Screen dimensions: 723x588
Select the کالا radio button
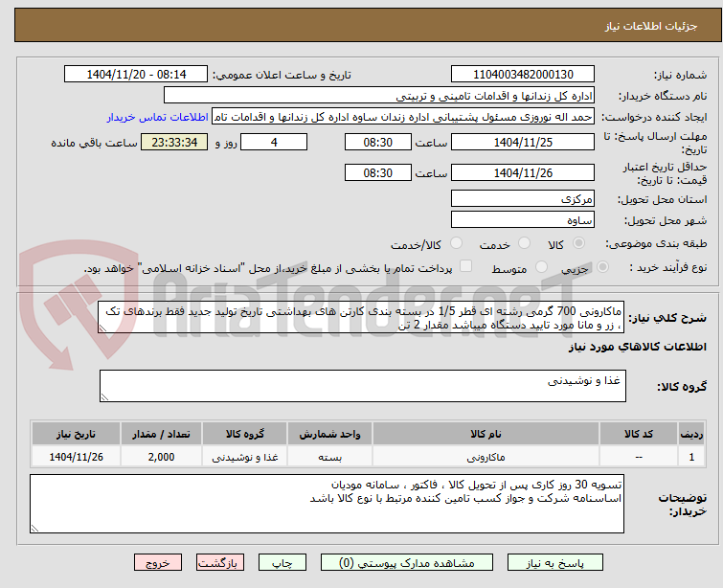click(578, 243)
